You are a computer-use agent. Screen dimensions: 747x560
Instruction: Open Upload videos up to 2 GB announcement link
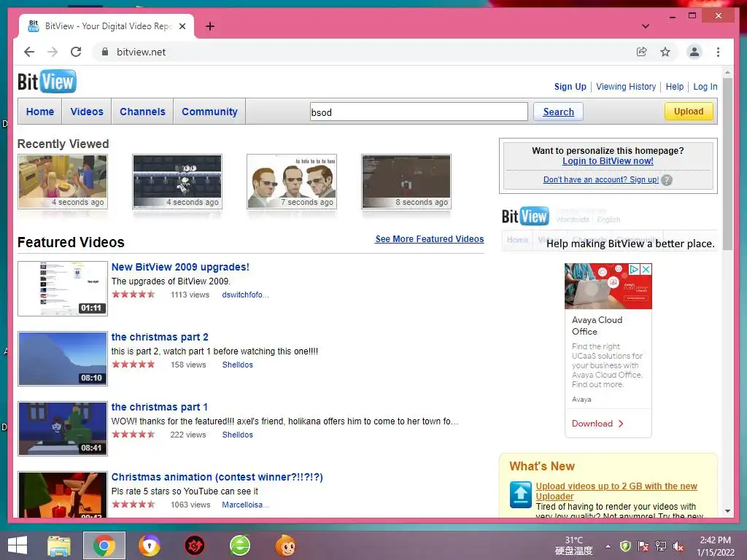point(616,491)
